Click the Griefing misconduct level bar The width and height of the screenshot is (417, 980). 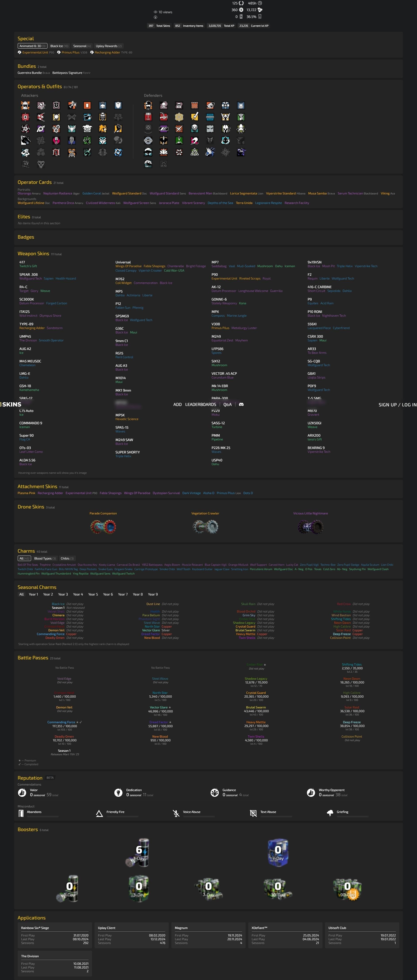[x=352, y=817]
